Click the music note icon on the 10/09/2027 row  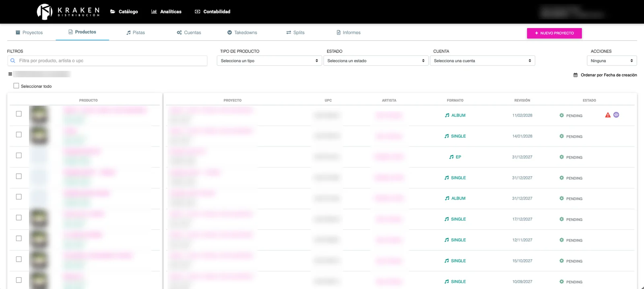point(446,282)
